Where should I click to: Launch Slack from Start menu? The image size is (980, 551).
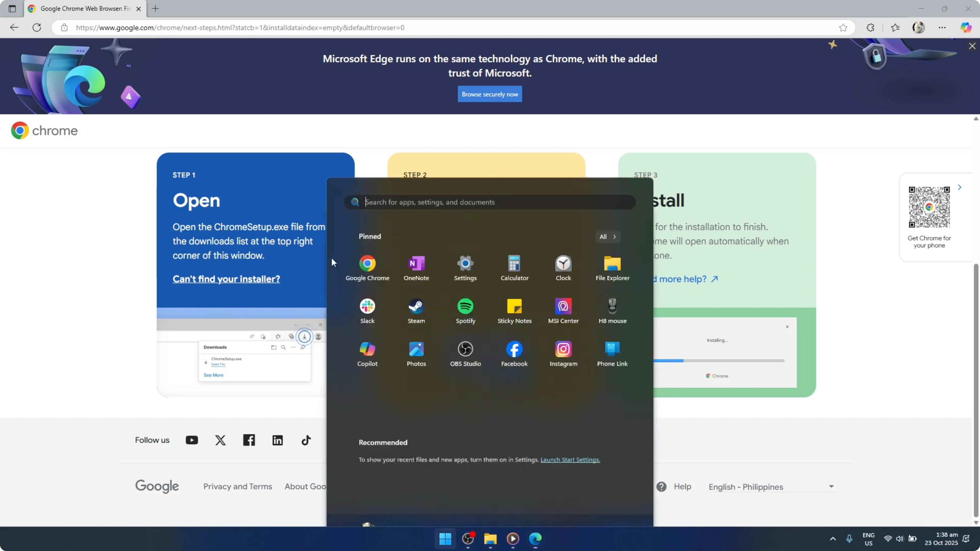pos(367,311)
